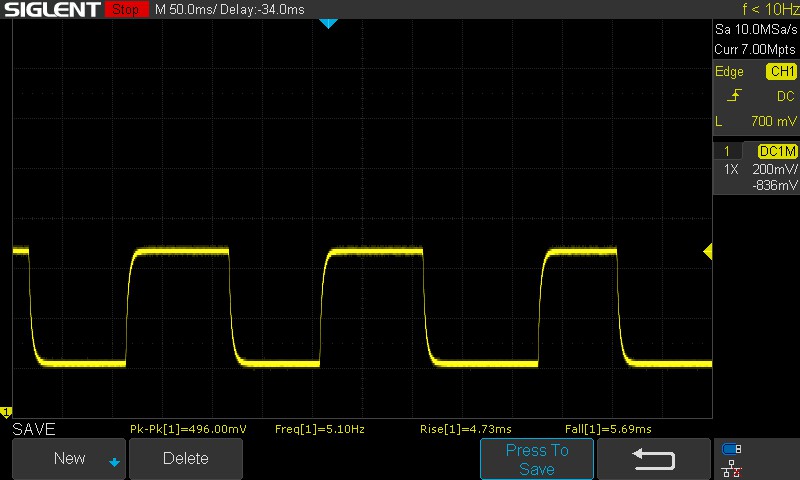Viewport: 800px width, 480px height.
Task: Click the M 50.0ms/ timebase readout
Action: (x=186, y=9)
